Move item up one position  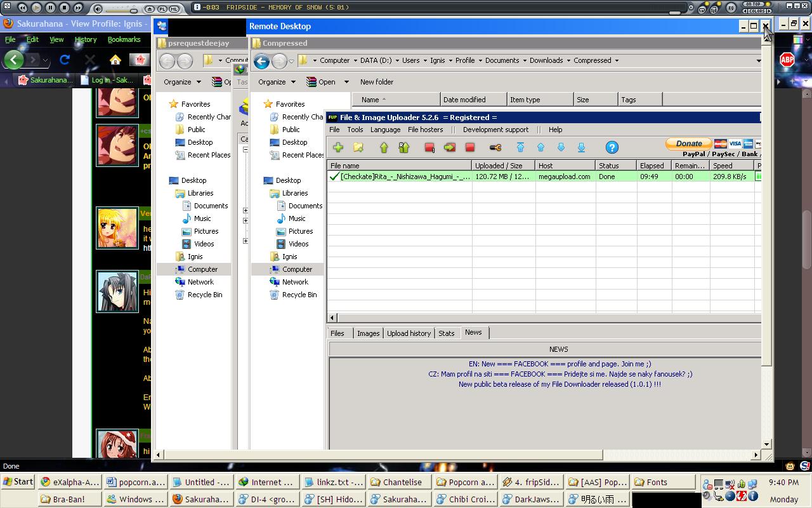(x=540, y=147)
